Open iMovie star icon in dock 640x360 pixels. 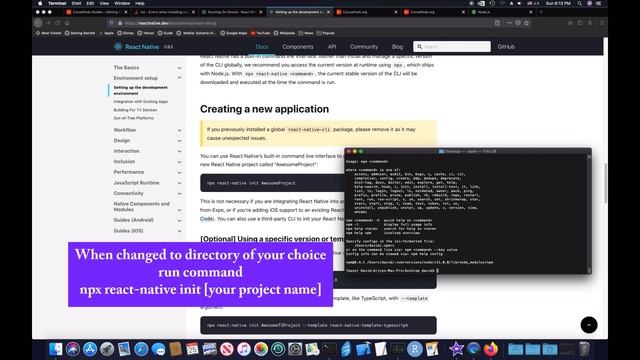[456, 349]
